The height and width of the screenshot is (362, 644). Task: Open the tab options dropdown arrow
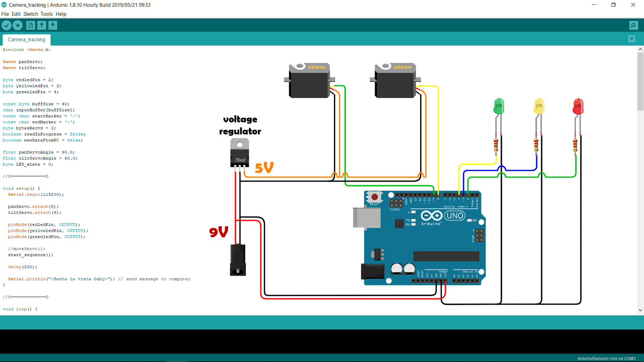tap(632, 39)
